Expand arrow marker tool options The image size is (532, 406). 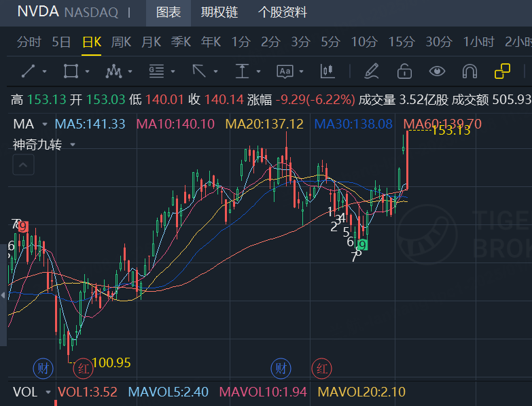(x=215, y=71)
